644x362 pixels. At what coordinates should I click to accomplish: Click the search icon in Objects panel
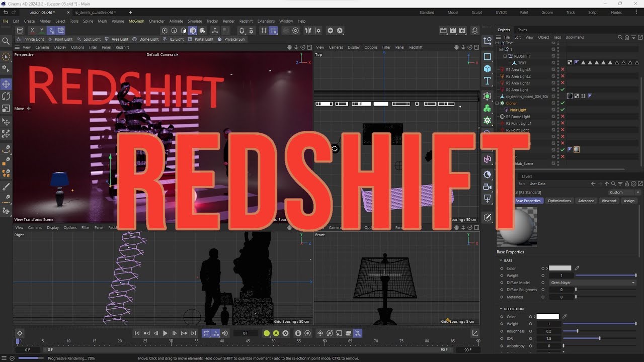(620, 37)
